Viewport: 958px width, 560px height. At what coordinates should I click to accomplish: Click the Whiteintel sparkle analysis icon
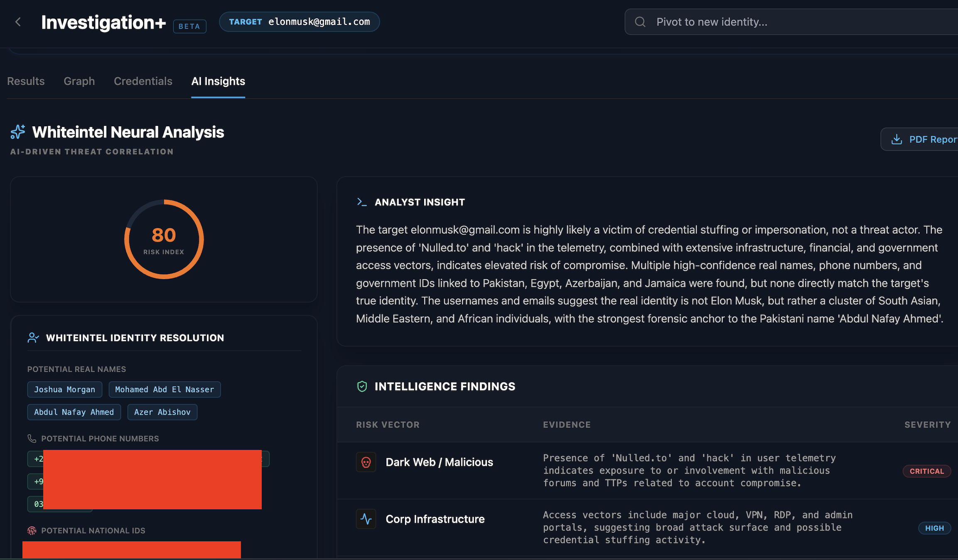click(x=18, y=132)
